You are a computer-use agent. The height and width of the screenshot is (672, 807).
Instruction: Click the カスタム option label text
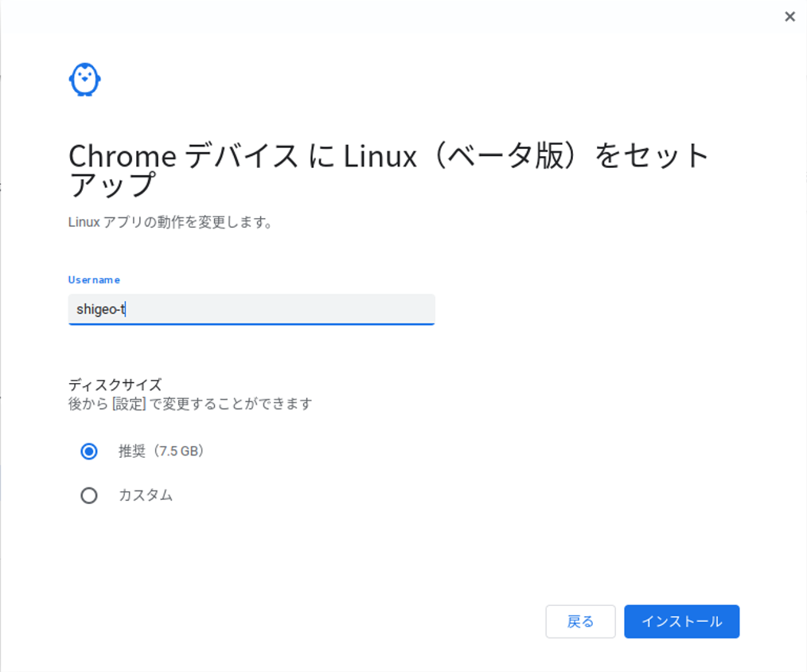coord(146,496)
